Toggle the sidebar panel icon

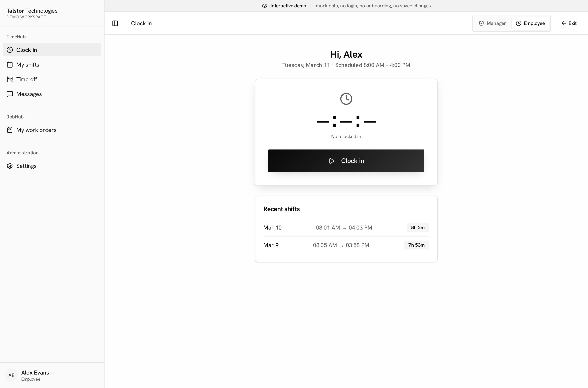coord(115,23)
